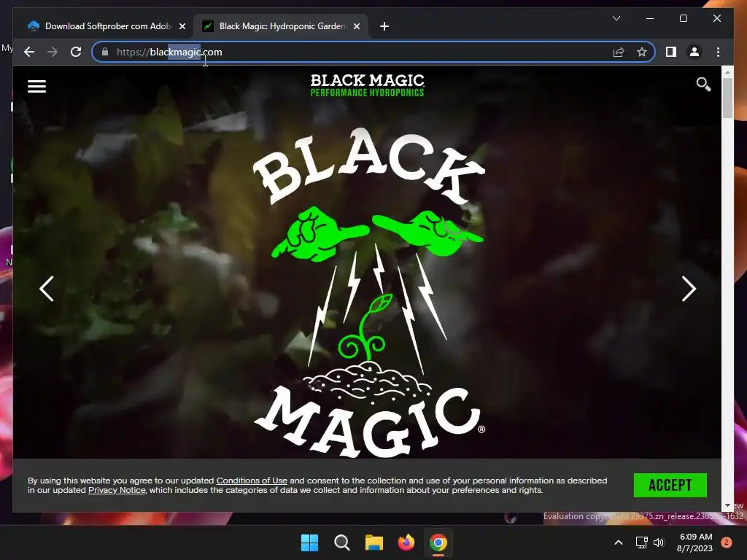Viewport: 747px width, 560px height.
Task: Open taskbar Search
Action: pyautogui.click(x=341, y=542)
